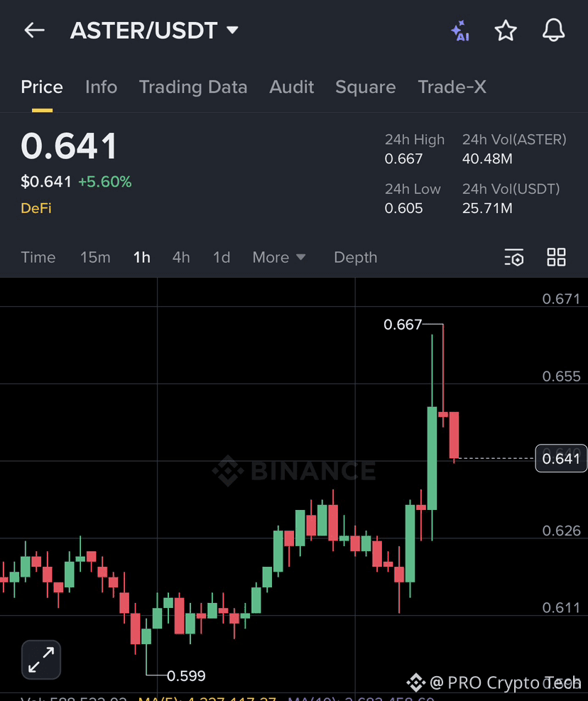Viewport: 588px width, 701px height.
Task: Open the Binance AI assistant
Action: click(x=459, y=30)
